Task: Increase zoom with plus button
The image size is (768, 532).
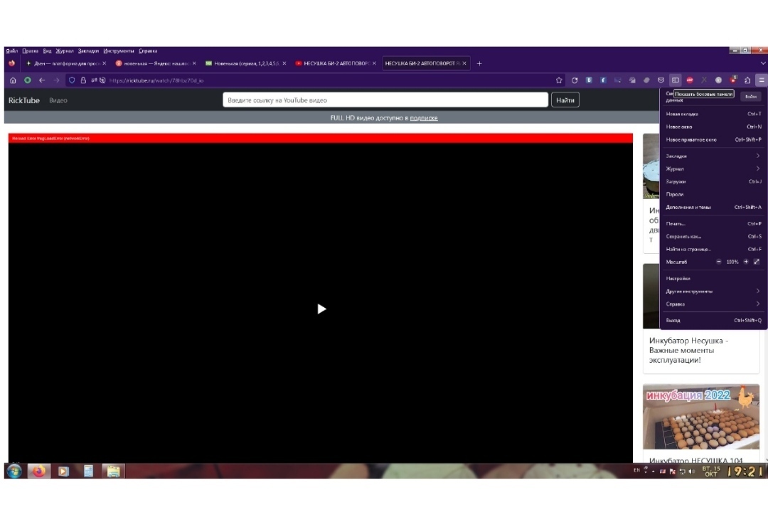Action: point(746,262)
